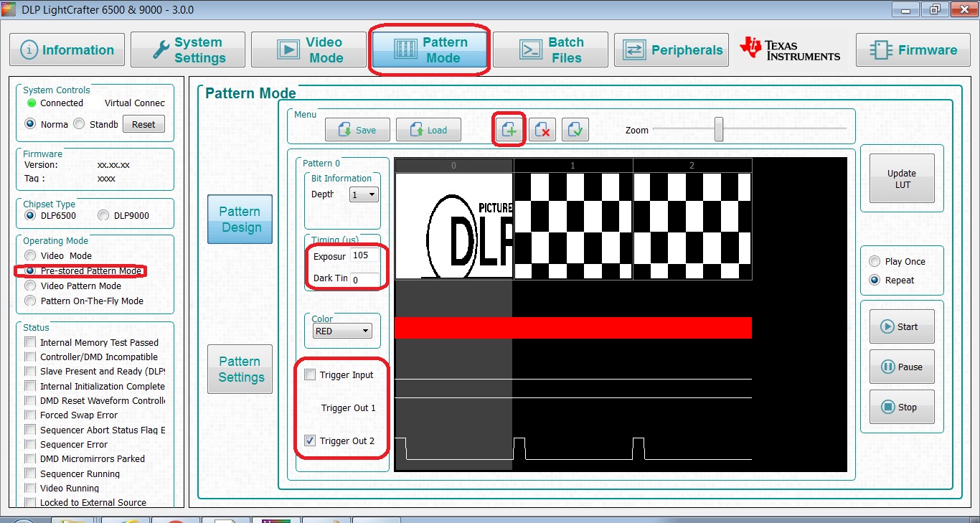Switch to System Settings tab
The width and height of the screenshot is (980, 523).
[188, 50]
